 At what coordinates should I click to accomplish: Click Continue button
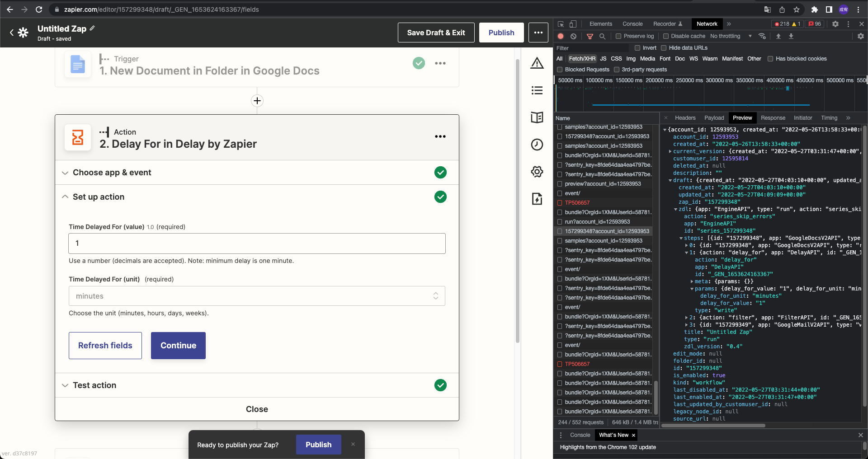pyautogui.click(x=178, y=346)
